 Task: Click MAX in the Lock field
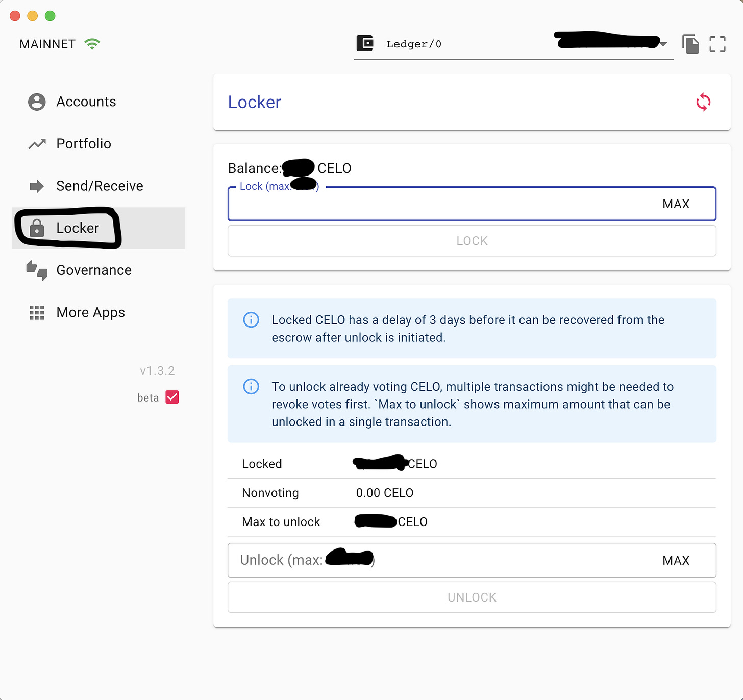coord(676,204)
